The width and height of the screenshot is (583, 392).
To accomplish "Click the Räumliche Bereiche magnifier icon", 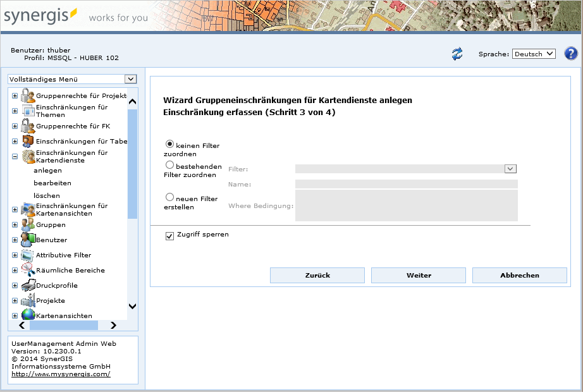I will click(27, 270).
